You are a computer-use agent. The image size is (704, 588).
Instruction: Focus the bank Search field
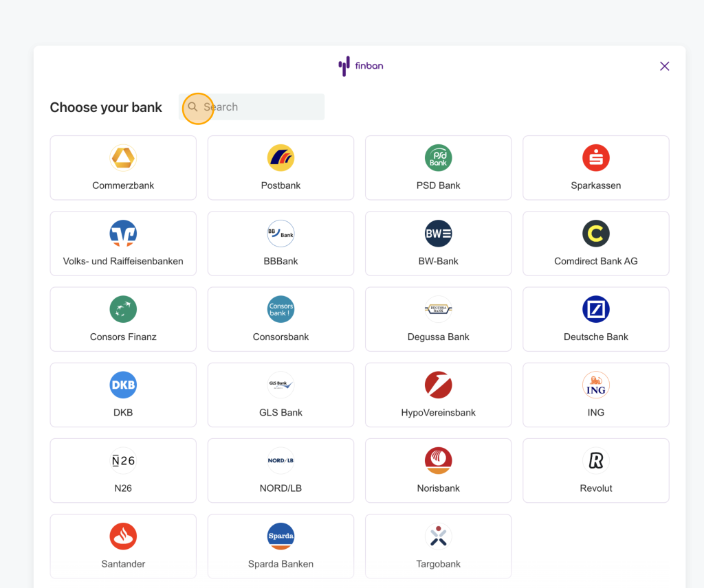pyautogui.click(x=261, y=107)
